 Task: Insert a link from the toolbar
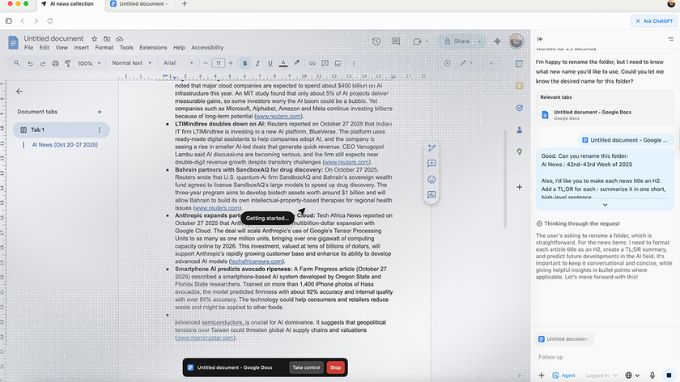[x=312, y=63]
